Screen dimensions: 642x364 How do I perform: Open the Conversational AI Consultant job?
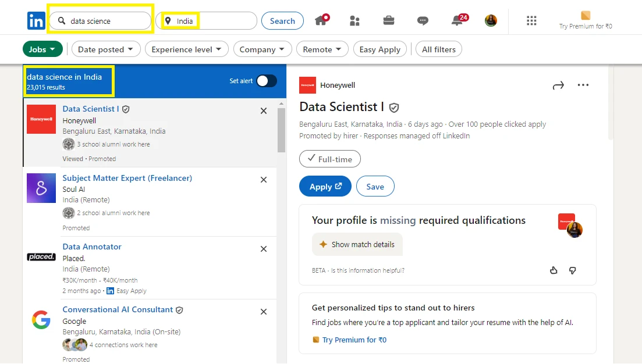(x=118, y=309)
